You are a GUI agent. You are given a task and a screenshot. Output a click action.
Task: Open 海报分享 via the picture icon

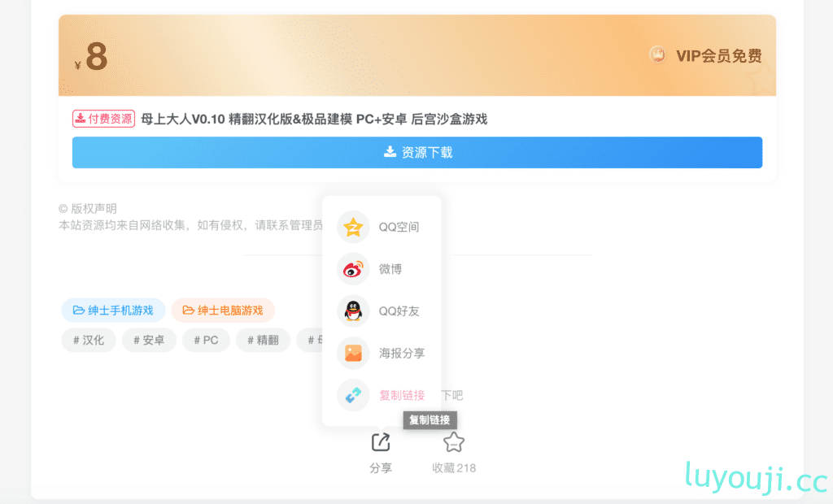tap(352, 354)
